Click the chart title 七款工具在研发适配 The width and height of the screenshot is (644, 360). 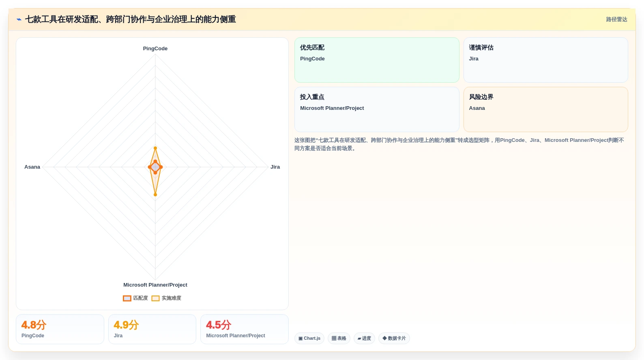(x=131, y=19)
